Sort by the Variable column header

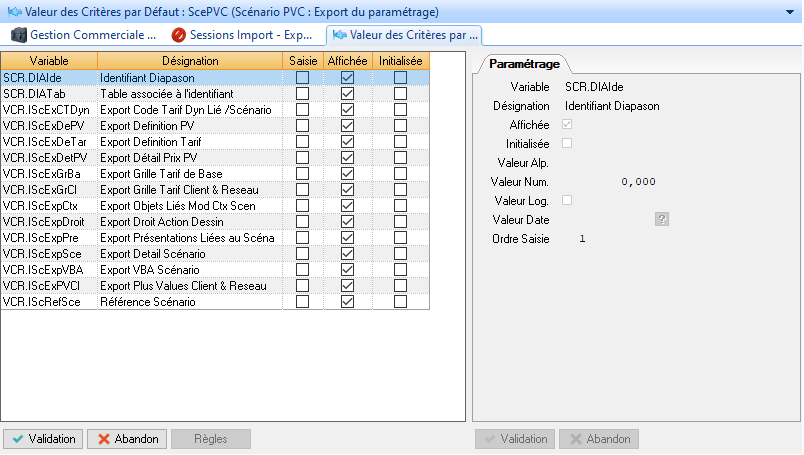[x=48, y=61]
